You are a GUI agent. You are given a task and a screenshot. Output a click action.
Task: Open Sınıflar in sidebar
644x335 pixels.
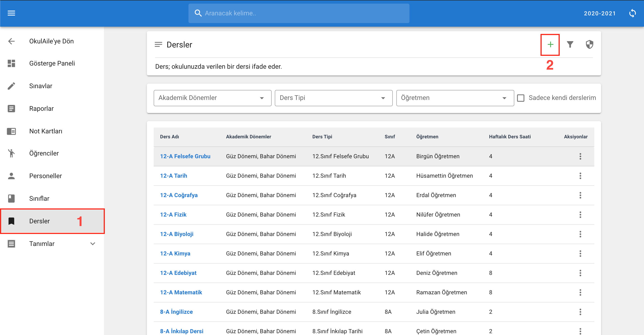[39, 198]
